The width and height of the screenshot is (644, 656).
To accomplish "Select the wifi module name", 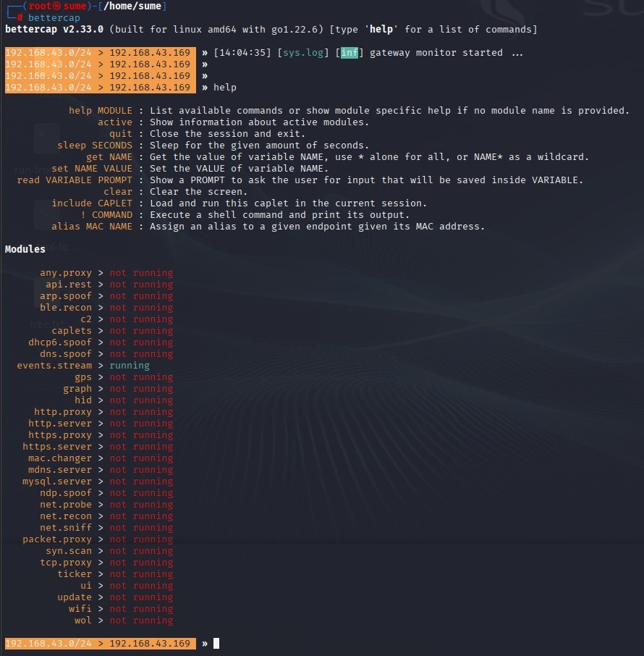I will tap(80, 609).
